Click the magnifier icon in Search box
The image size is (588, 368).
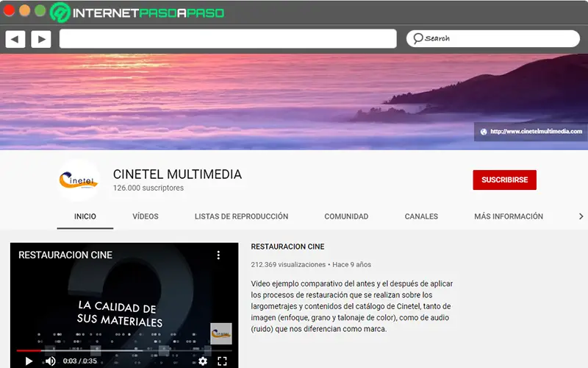(417, 38)
